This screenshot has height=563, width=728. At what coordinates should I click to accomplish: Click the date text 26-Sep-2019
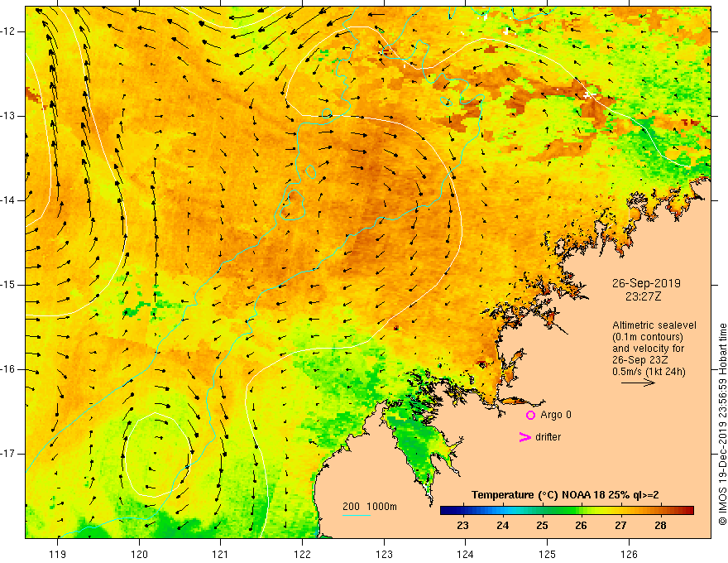click(646, 283)
